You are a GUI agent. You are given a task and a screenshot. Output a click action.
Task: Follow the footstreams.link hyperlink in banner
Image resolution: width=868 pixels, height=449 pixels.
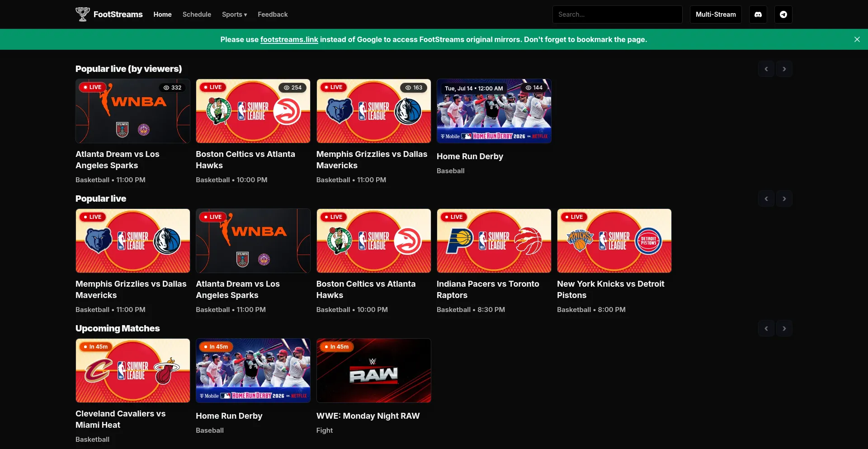pyautogui.click(x=289, y=40)
